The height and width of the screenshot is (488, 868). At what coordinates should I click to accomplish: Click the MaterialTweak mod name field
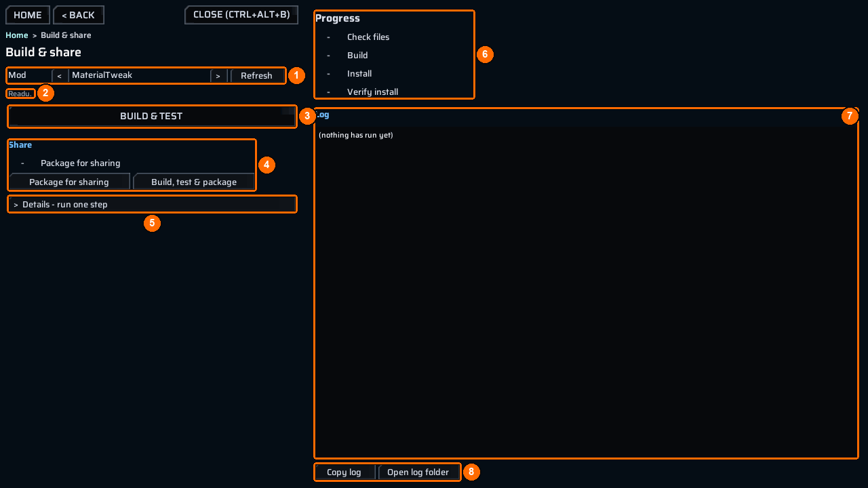(139, 75)
